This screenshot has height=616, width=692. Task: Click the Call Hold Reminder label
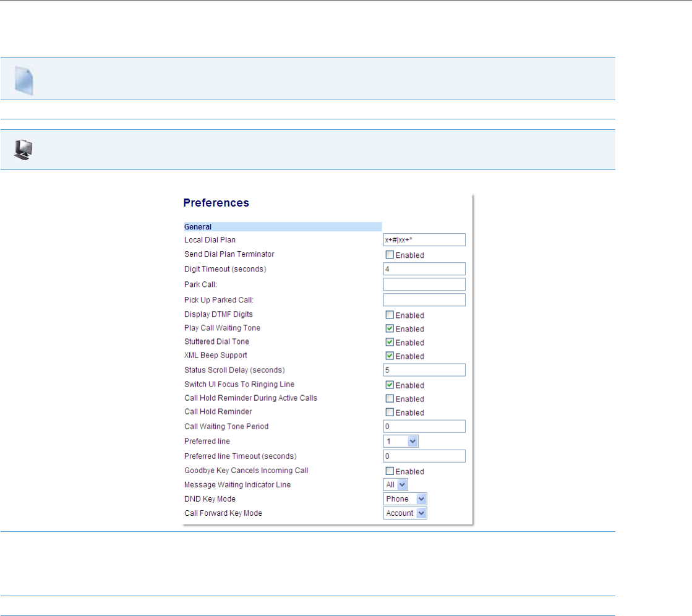218,412
